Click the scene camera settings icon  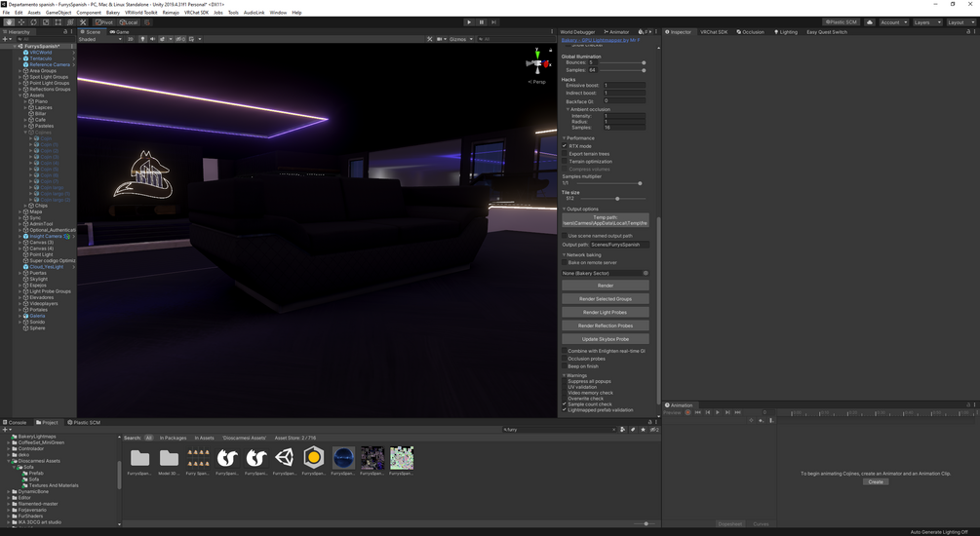click(442, 39)
